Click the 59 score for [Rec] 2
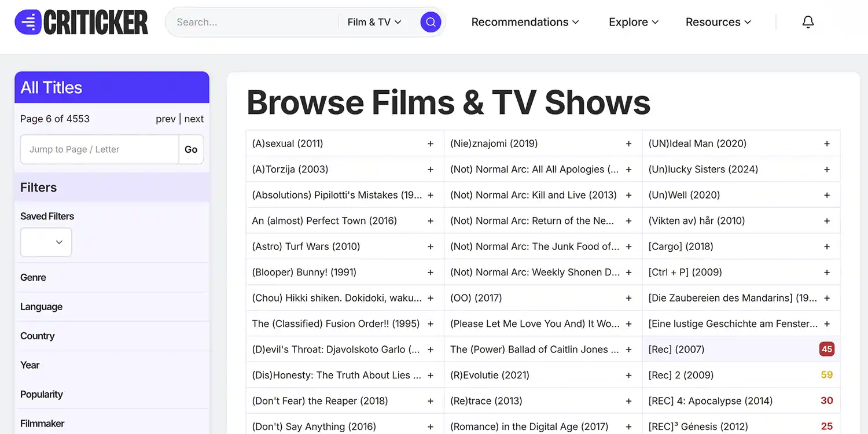 pyautogui.click(x=827, y=375)
